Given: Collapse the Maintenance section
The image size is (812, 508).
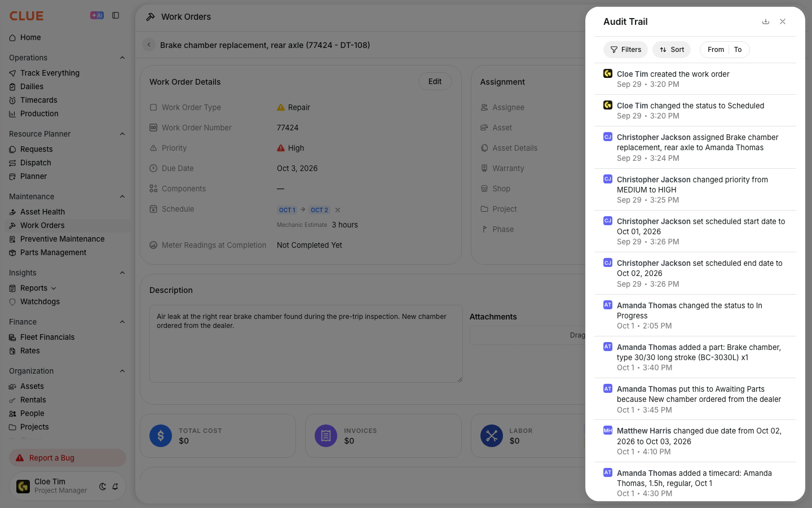Looking at the screenshot, I should click(122, 196).
